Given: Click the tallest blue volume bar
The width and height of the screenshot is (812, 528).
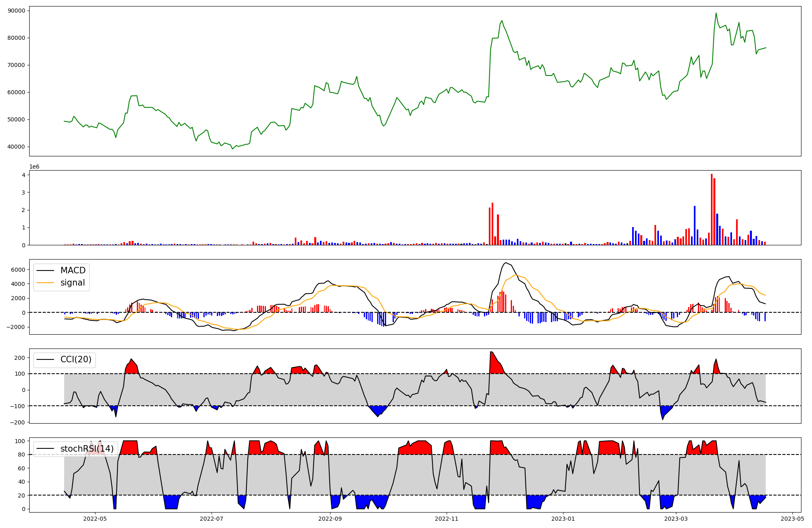Looking at the screenshot, I should tap(695, 225).
